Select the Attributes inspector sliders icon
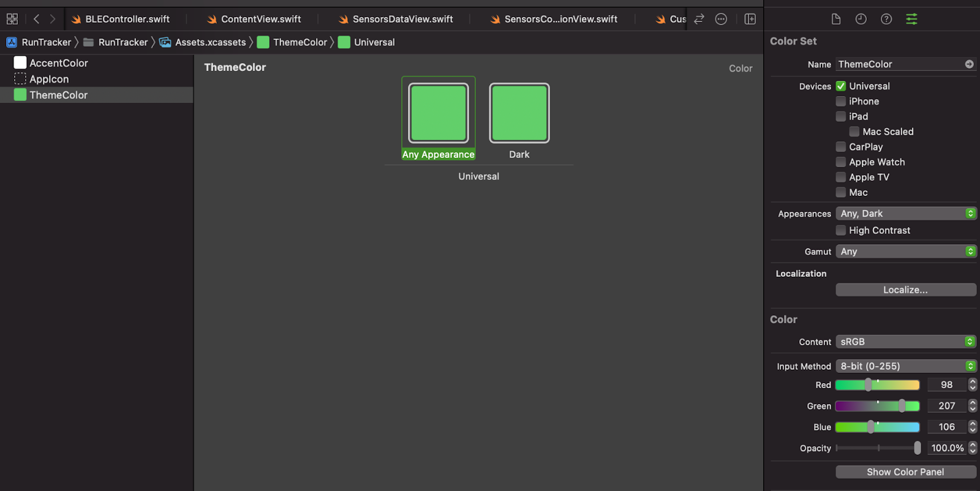 pos(911,19)
